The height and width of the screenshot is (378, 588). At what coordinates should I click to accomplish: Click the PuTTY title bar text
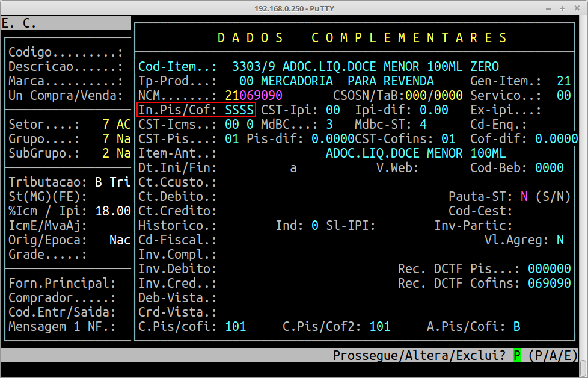click(293, 8)
